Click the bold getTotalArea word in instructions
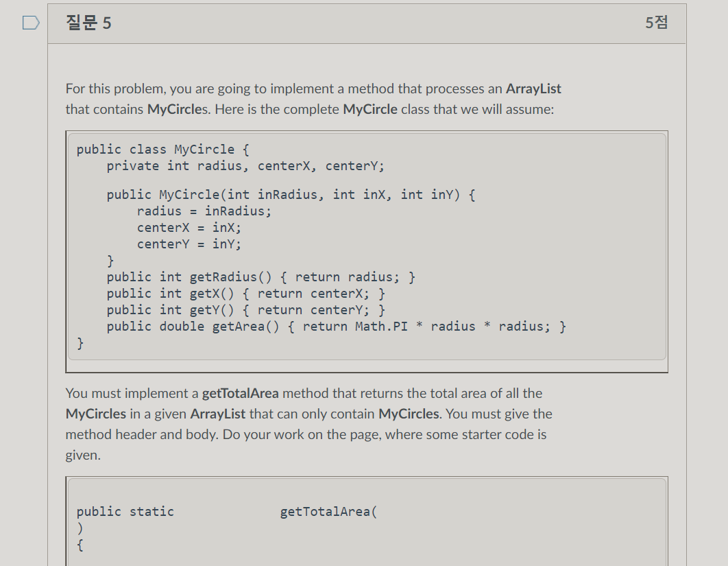Screen dimensions: 728x566 (241, 394)
